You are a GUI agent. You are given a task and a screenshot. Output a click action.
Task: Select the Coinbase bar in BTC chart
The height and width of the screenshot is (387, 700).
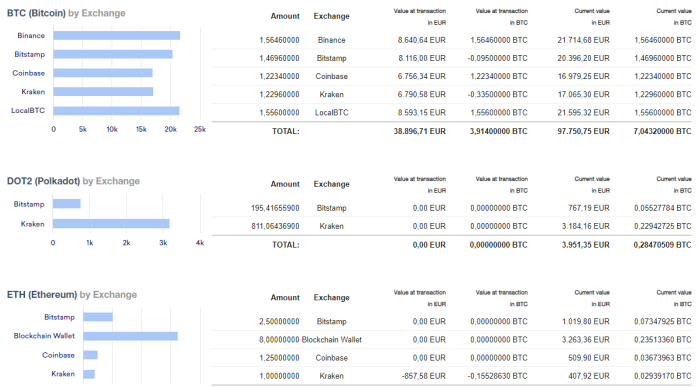(x=103, y=73)
